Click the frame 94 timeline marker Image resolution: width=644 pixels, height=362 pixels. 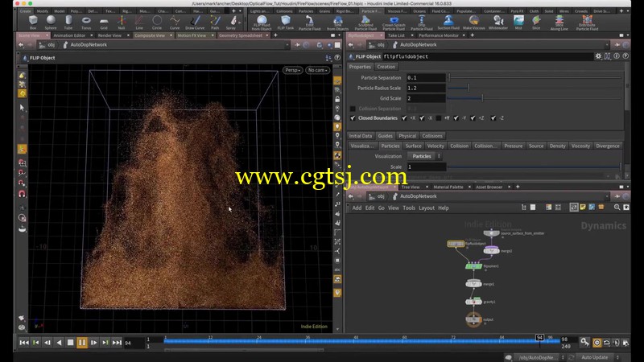point(539,337)
